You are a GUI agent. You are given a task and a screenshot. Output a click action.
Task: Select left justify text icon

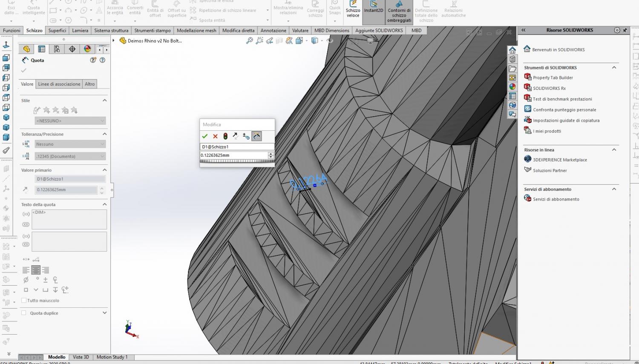[x=26, y=270]
